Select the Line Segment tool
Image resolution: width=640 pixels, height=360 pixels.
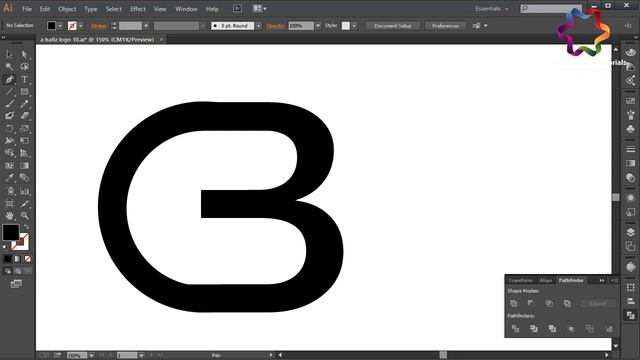tap(9, 91)
